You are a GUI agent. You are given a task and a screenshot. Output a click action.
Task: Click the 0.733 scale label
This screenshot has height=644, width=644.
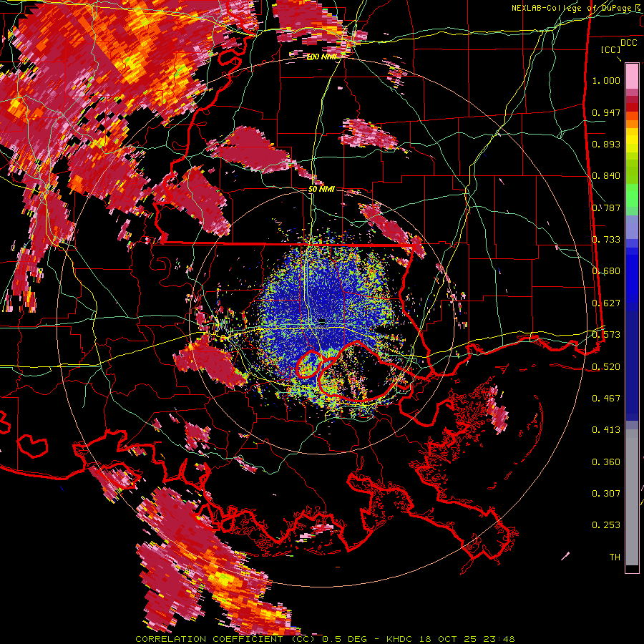pyautogui.click(x=606, y=240)
